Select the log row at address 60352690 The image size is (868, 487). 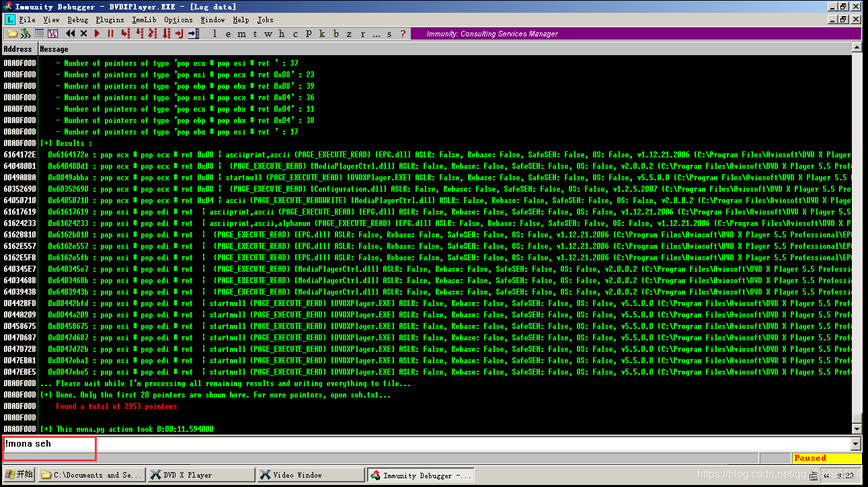(x=426, y=189)
